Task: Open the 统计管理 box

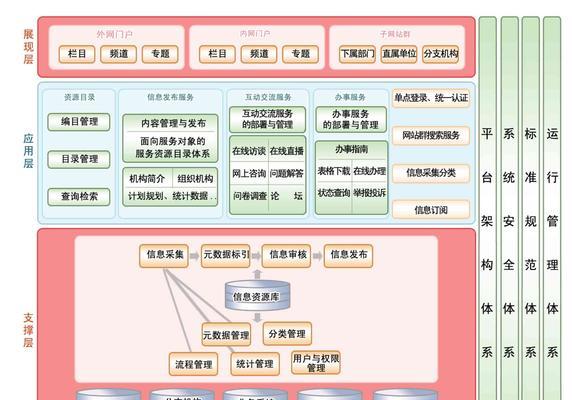Action: point(255,364)
